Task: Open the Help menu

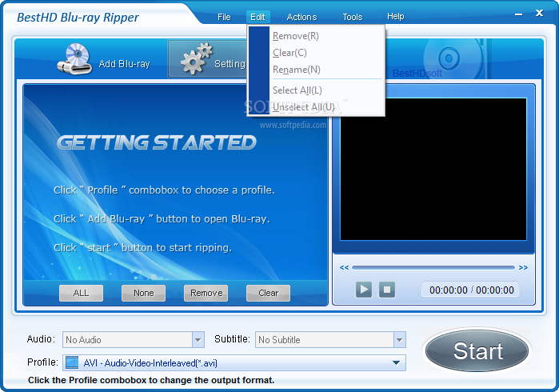Action: click(x=396, y=17)
